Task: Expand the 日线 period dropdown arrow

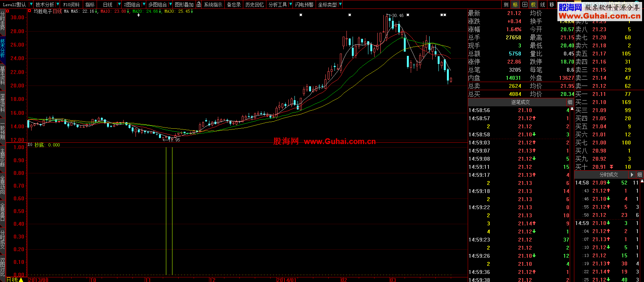Action: click(119, 5)
